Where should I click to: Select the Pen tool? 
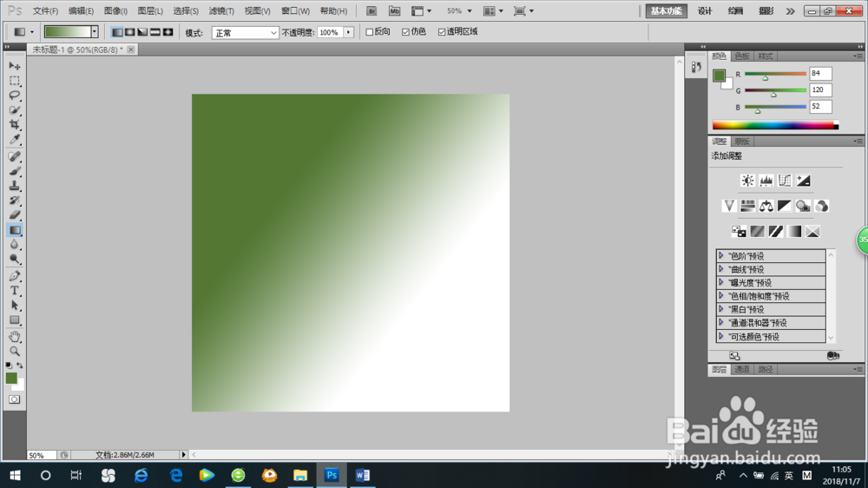point(15,276)
